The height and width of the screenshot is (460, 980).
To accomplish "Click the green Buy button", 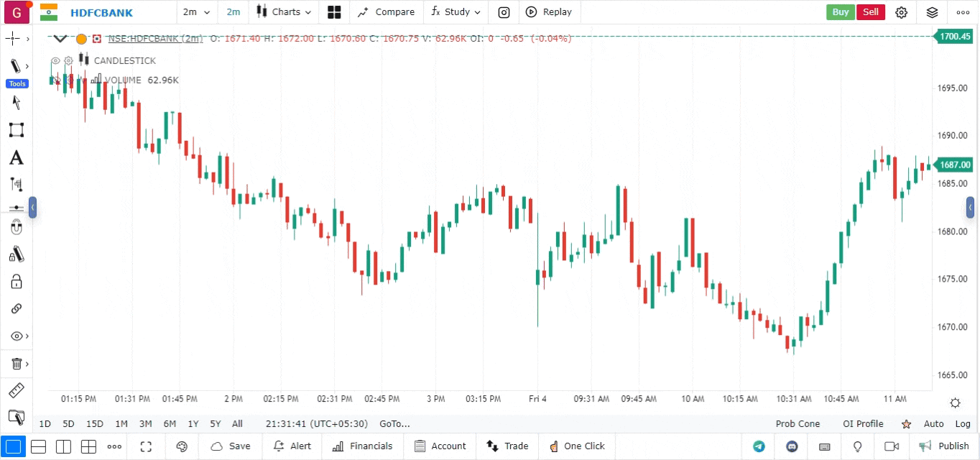I will click(x=840, y=12).
